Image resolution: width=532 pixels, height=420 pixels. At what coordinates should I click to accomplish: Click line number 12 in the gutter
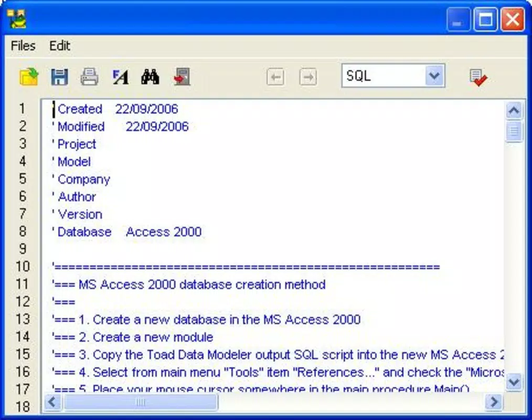(23, 302)
